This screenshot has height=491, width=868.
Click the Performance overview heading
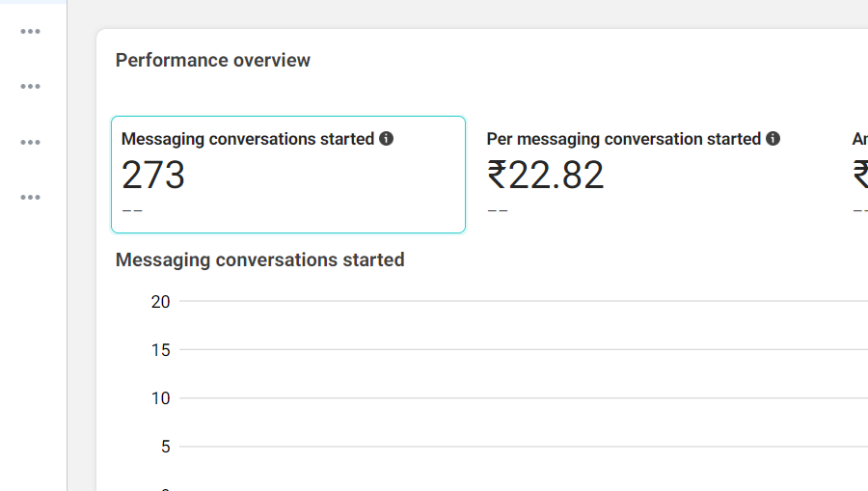[213, 60]
